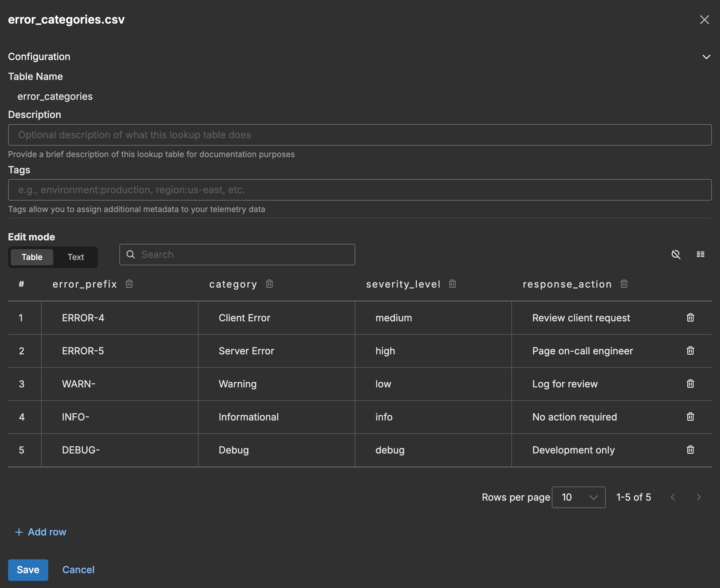This screenshot has height=588, width=720.
Task: Switch edit mode to Text
Action: pos(75,257)
